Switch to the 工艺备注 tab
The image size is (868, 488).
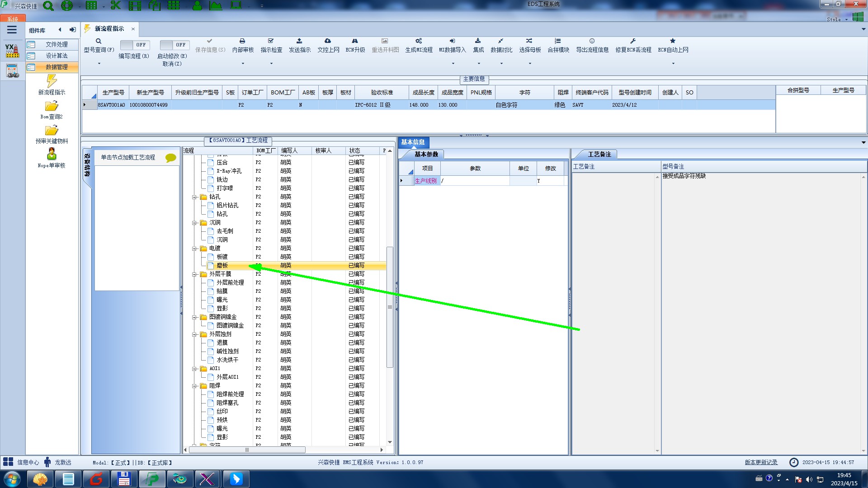pos(599,155)
